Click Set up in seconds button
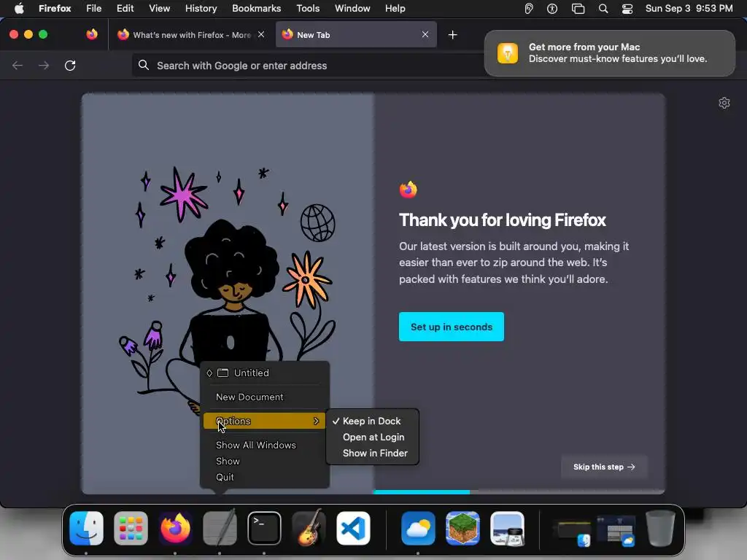The width and height of the screenshot is (747, 560). tap(451, 327)
